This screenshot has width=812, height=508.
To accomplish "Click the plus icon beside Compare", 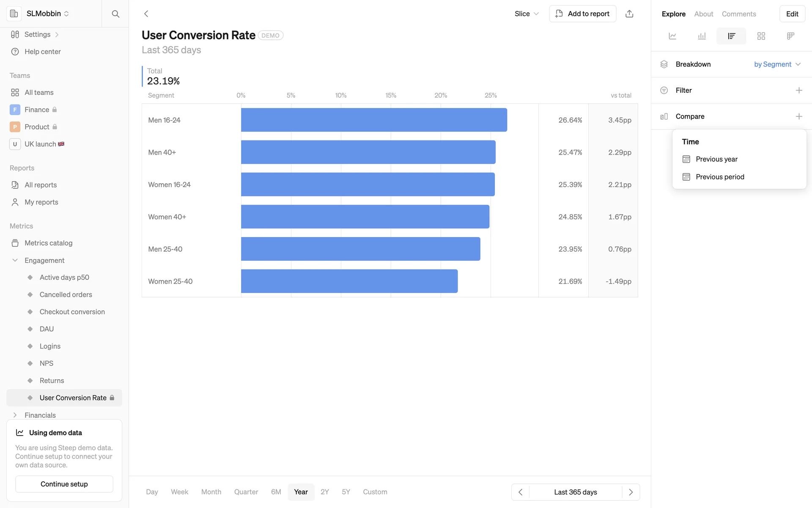I will 798,116.
